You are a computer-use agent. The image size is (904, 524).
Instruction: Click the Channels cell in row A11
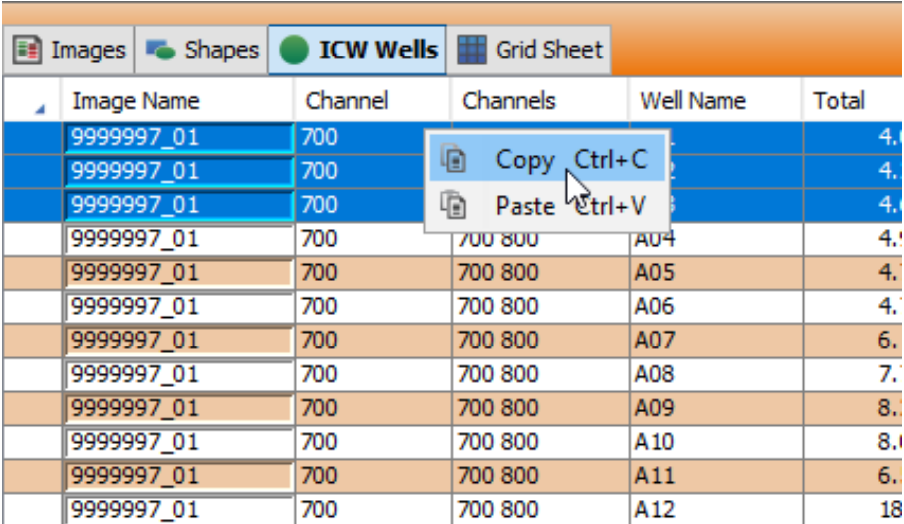541,476
